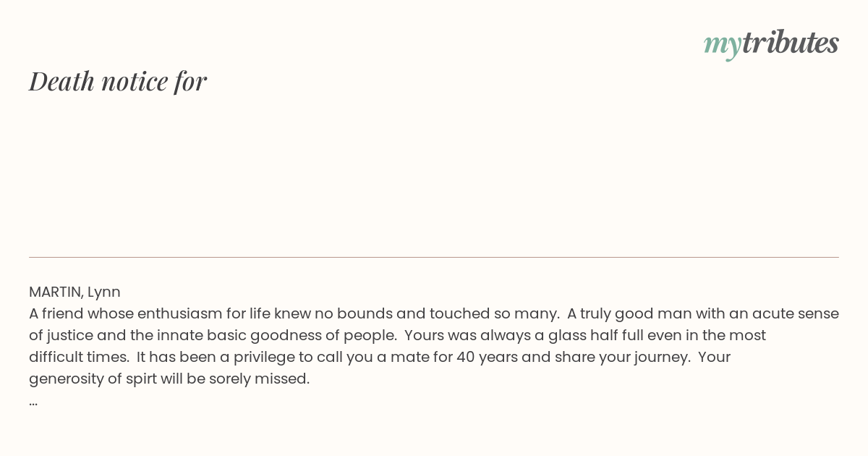The height and width of the screenshot is (456, 868).
Task: Open the truncated ellipsis below the notice
Action: tap(33, 402)
